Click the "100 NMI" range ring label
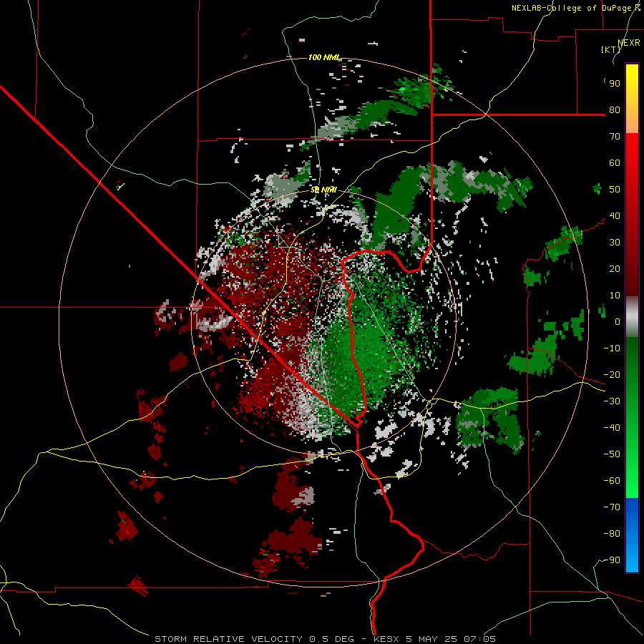Image resolution: width=644 pixels, height=644 pixels. [324, 57]
